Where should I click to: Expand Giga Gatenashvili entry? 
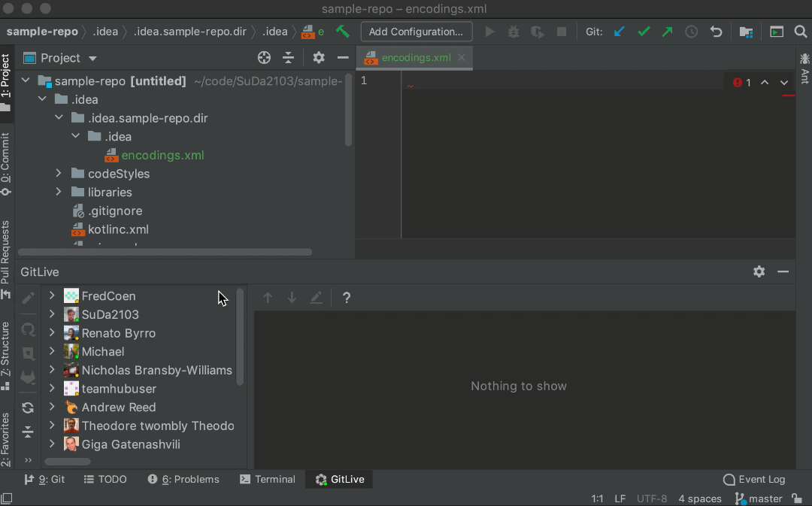point(52,444)
